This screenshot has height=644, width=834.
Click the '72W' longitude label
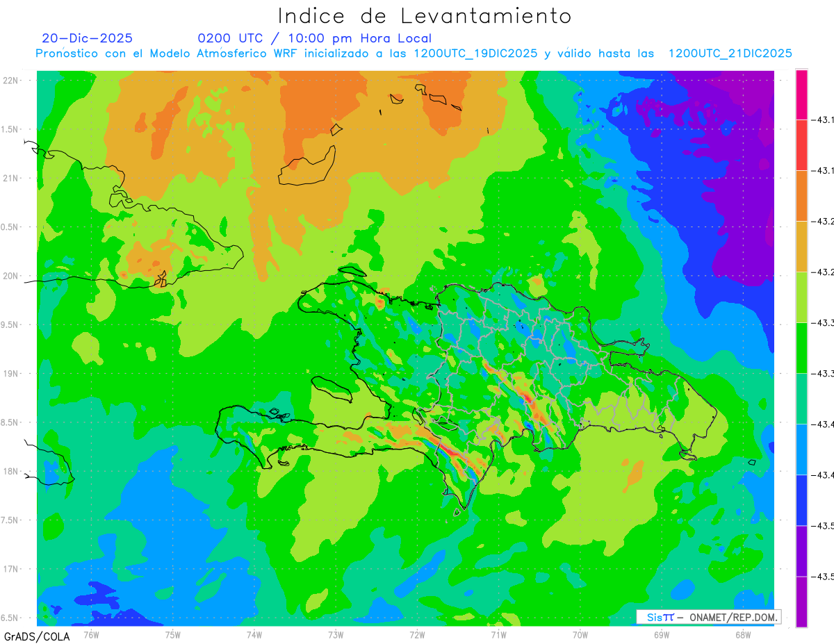coord(417,634)
